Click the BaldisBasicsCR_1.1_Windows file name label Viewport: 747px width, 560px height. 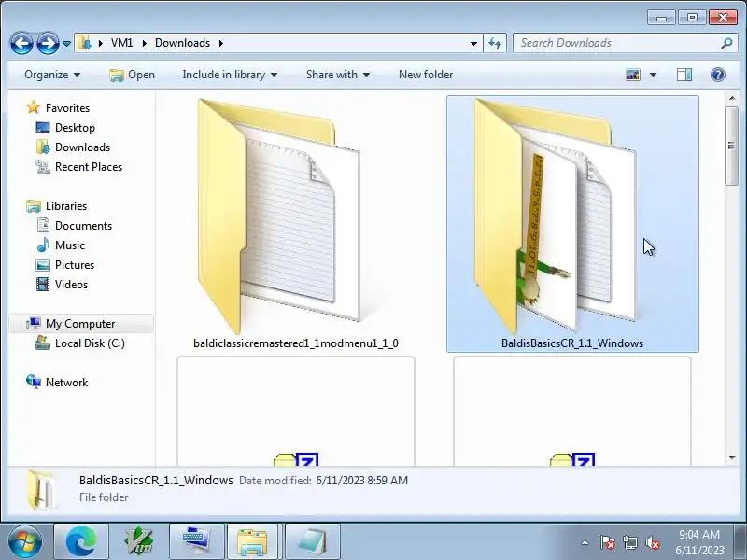[572, 343]
